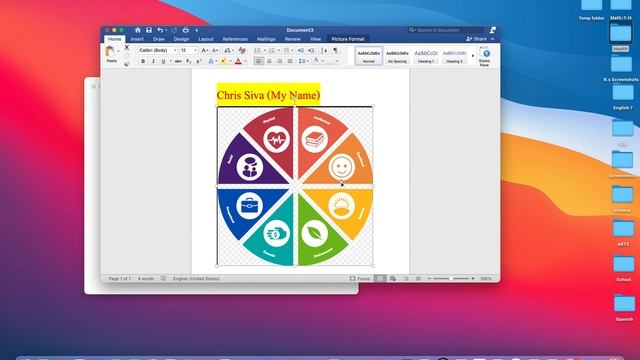This screenshot has height=360, width=640.
Task: Open the Layout ribbon tab
Action: pos(206,39)
